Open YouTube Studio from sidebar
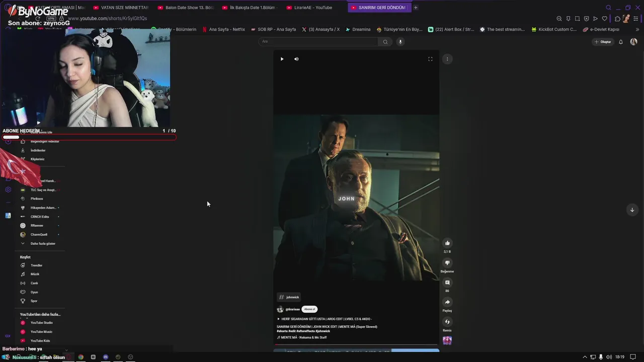Image resolution: width=644 pixels, height=362 pixels. [x=37, y=323]
